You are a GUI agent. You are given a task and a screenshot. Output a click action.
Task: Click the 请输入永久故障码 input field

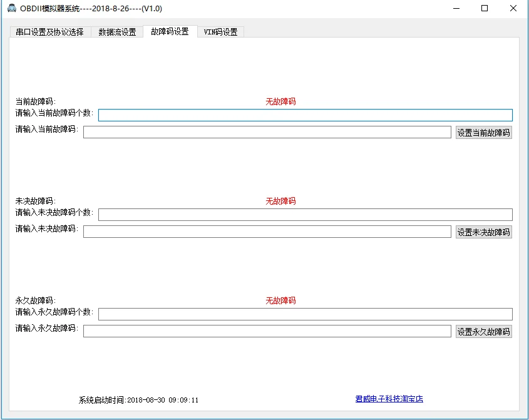tap(267, 331)
